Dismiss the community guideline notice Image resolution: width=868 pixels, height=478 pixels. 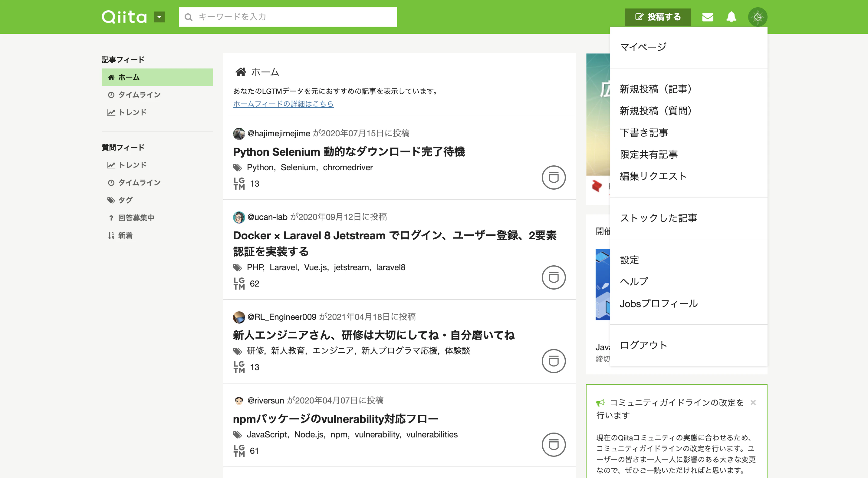pyautogui.click(x=753, y=403)
